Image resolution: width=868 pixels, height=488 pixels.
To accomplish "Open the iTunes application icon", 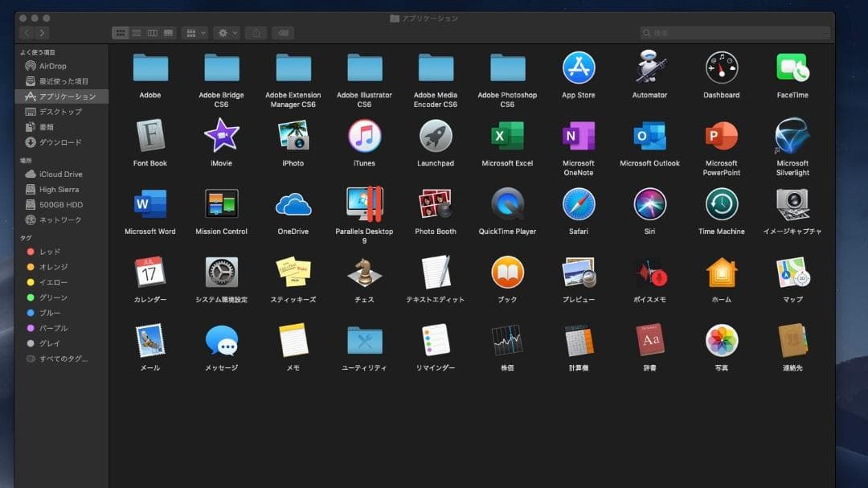I will point(364,136).
